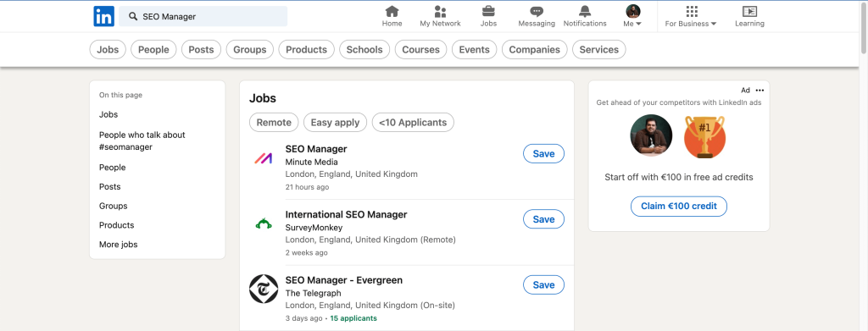Click the Minute Media company logo
The width and height of the screenshot is (868, 331).
pos(264,158)
